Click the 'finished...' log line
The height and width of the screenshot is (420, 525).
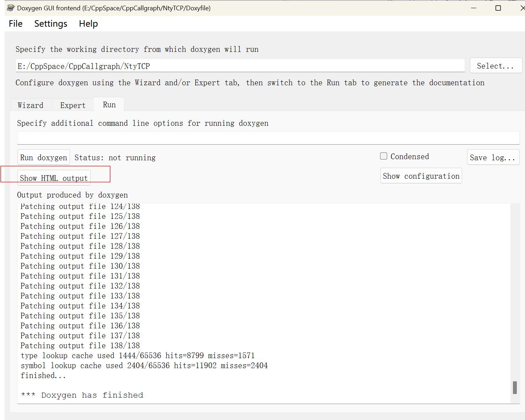[43, 375]
